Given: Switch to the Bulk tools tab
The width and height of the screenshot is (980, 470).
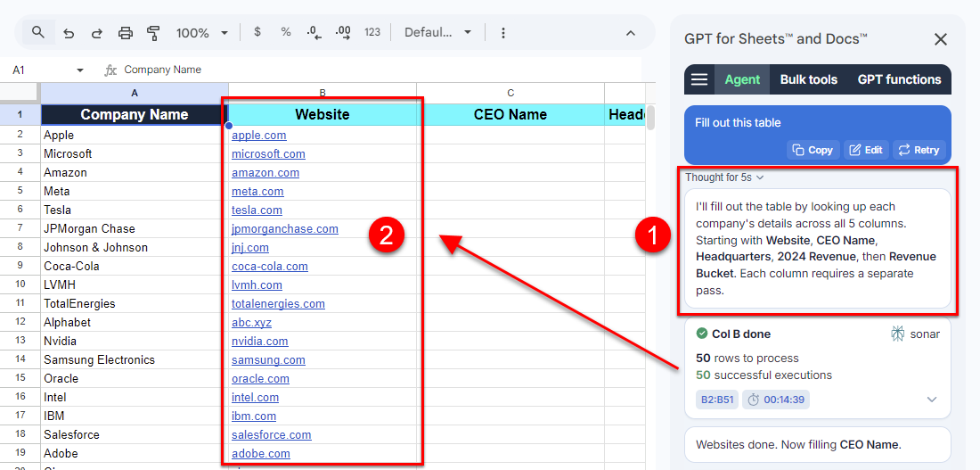Looking at the screenshot, I should (808, 79).
